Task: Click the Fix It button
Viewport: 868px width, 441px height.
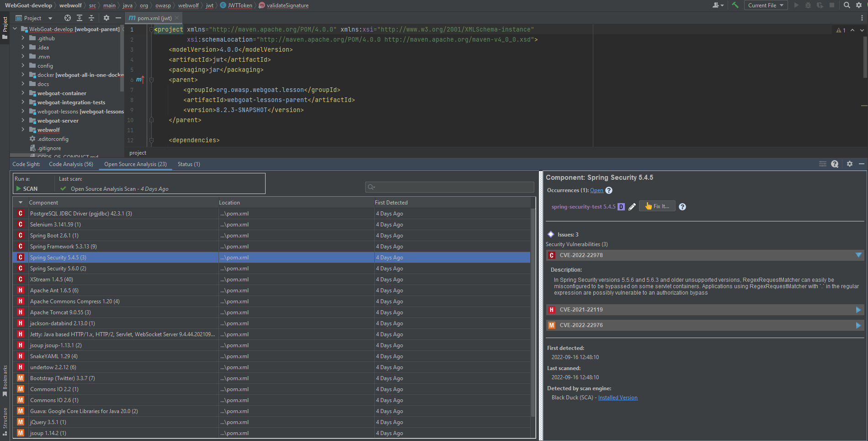Action: click(x=657, y=206)
